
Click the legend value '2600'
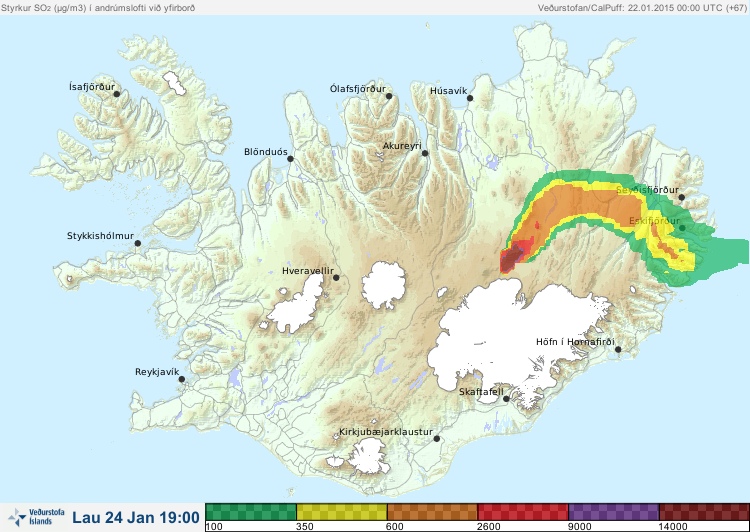coord(489,527)
